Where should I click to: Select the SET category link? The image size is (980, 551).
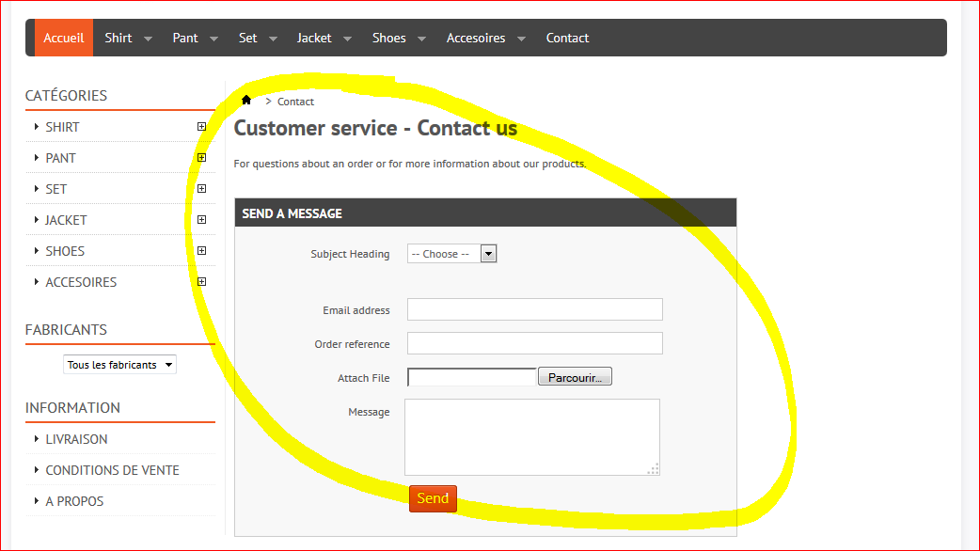pos(56,189)
